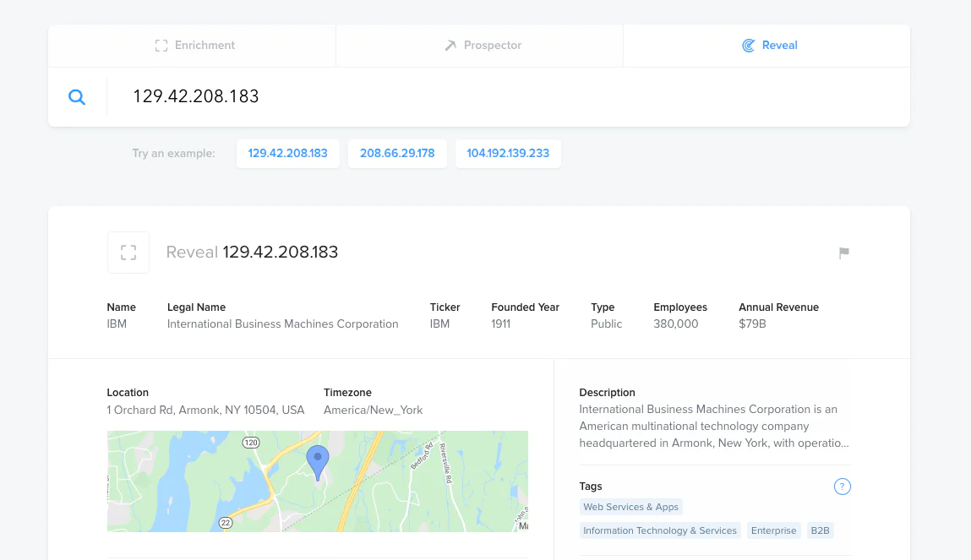Open the Tags help question icon
This screenshot has width=971, height=560.
[843, 487]
